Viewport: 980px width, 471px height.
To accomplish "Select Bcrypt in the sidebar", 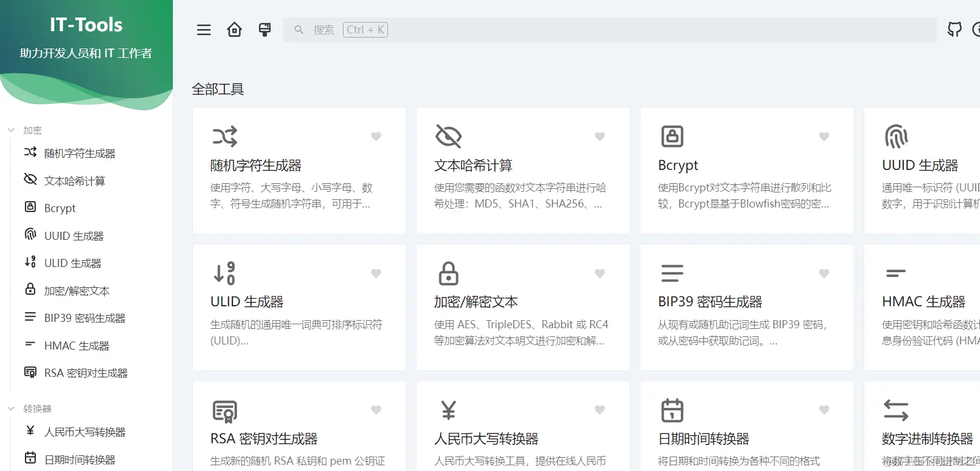I will coord(60,208).
